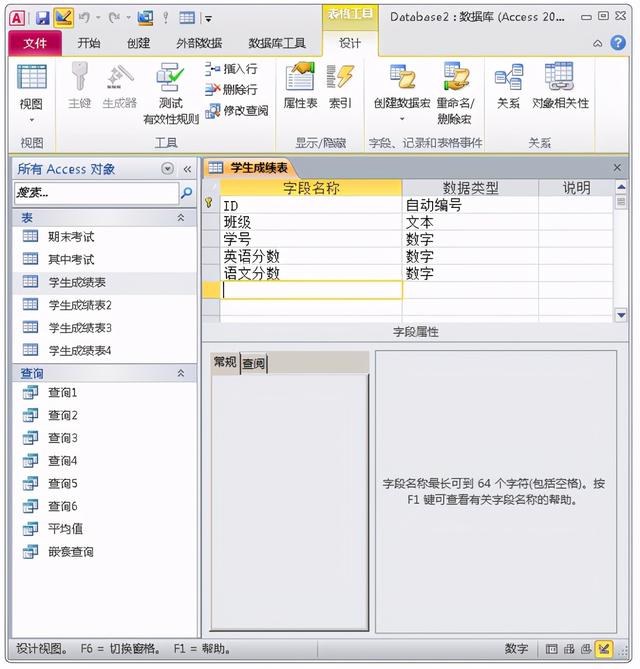The height and width of the screenshot is (669, 640).
Task: Click the 索引 (Indexes) icon
Action: [x=340, y=85]
